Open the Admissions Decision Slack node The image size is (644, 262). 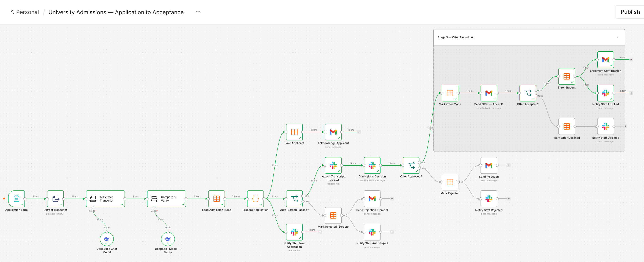pyautogui.click(x=372, y=165)
